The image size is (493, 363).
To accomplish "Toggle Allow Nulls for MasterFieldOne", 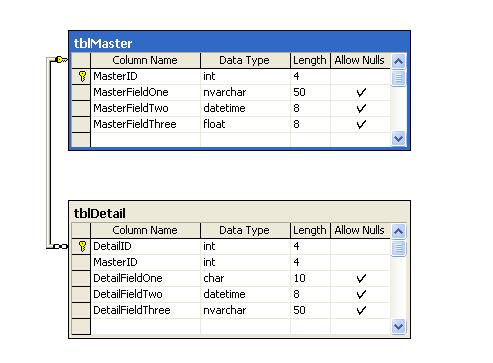I will [x=360, y=92].
